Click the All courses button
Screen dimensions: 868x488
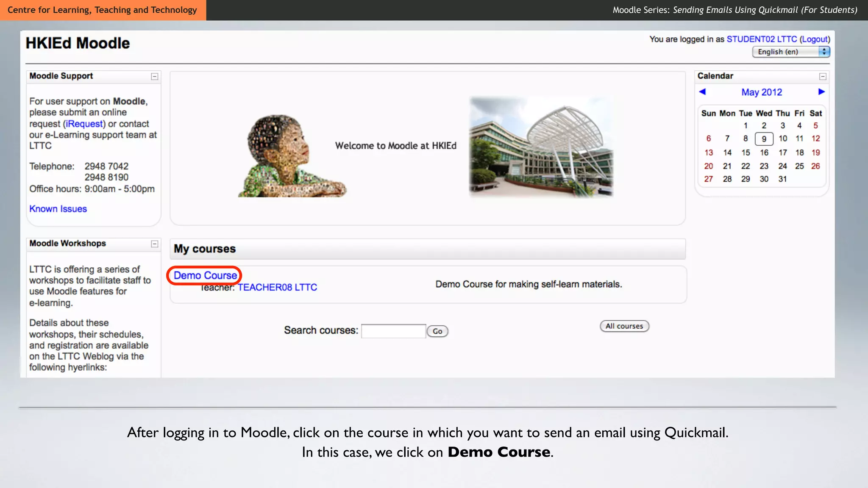[624, 326]
